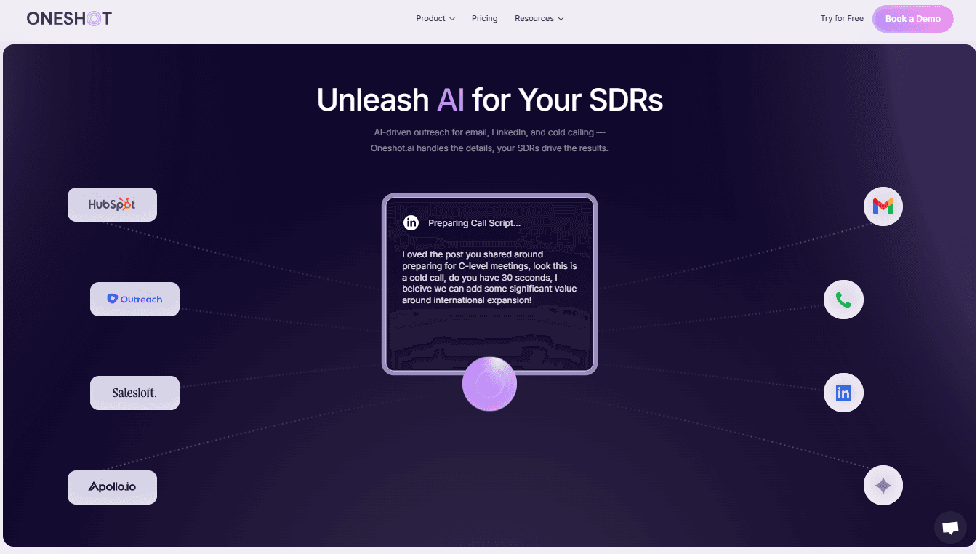Click the Oneshot logo in the header
Image resolution: width=980 pixels, height=554 pixels.
point(69,17)
